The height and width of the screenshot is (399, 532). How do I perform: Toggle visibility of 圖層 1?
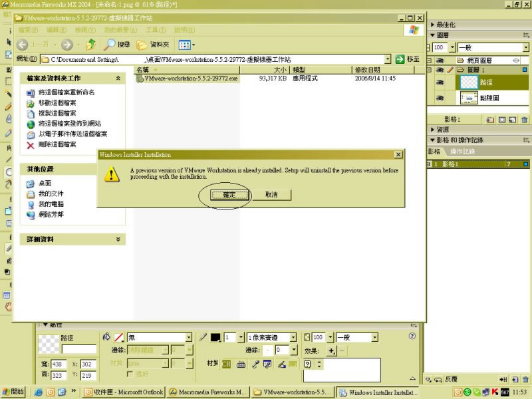click(x=440, y=70)
